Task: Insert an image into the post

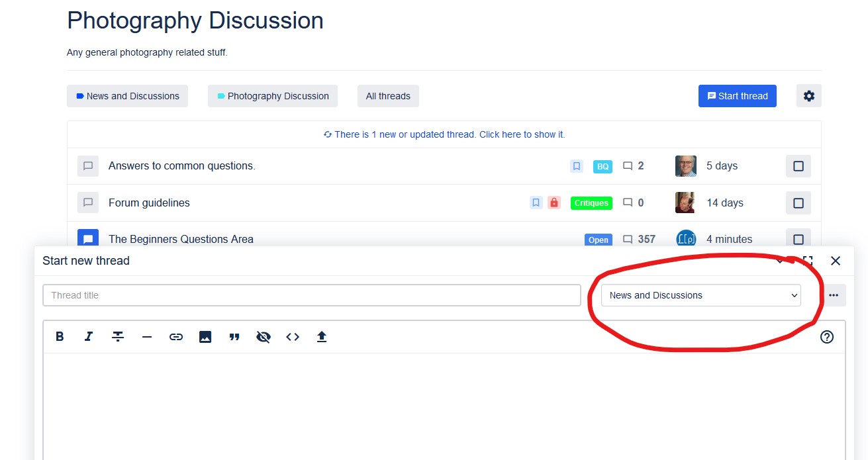Action: [x=205, y=337]
